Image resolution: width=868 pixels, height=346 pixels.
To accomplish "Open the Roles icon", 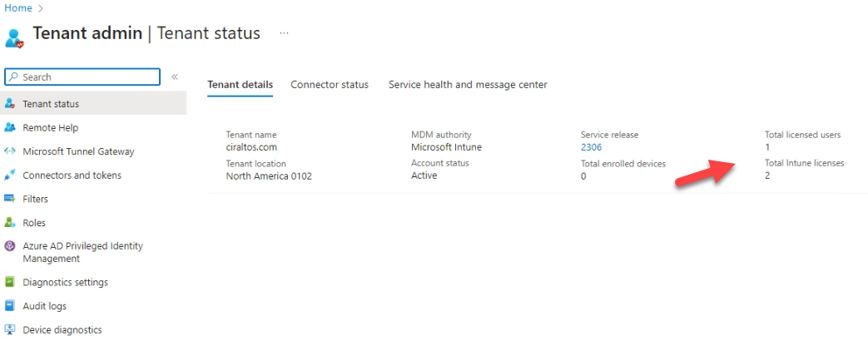I will point(9,223).
